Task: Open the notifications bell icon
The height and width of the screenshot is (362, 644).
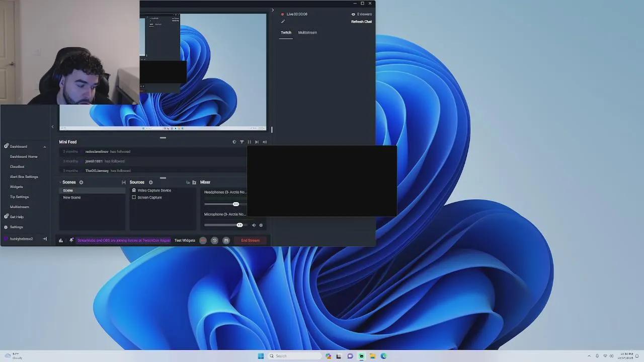Action: (71, 240)
